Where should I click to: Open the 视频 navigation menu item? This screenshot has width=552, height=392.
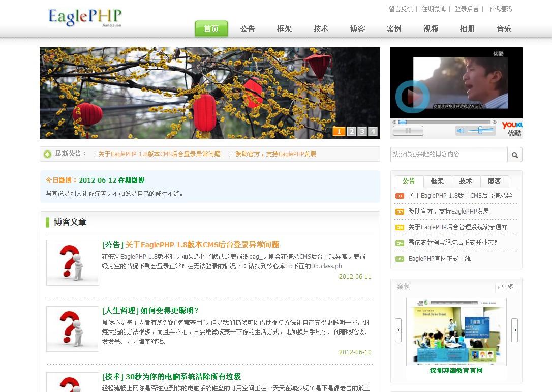[x=431, y=29]
